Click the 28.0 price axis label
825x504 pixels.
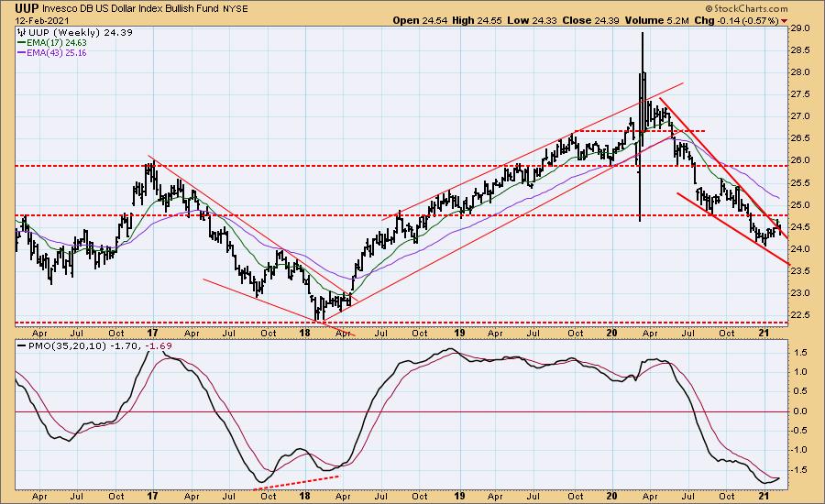coord(800,72)
